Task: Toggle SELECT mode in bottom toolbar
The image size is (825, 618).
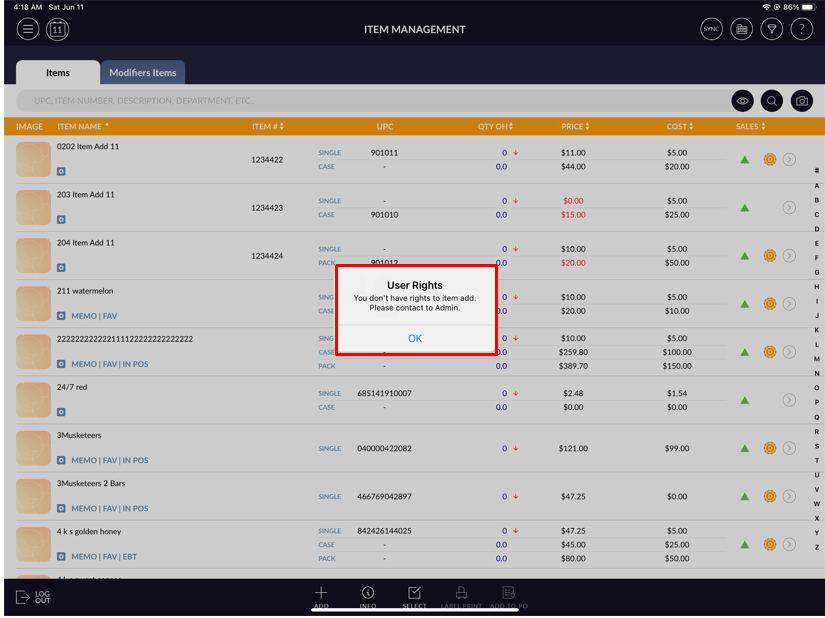Action: click(415, 597)
